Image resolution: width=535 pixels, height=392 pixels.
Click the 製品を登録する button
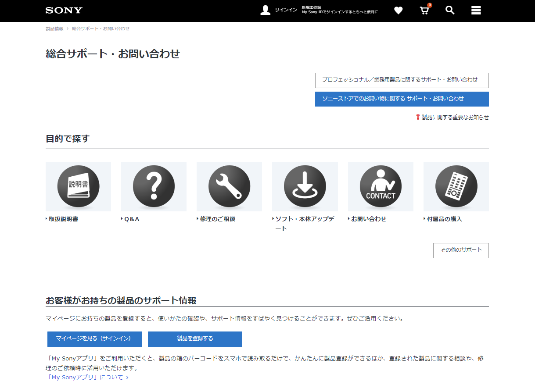pyautogui.click(x=195, y=339)
